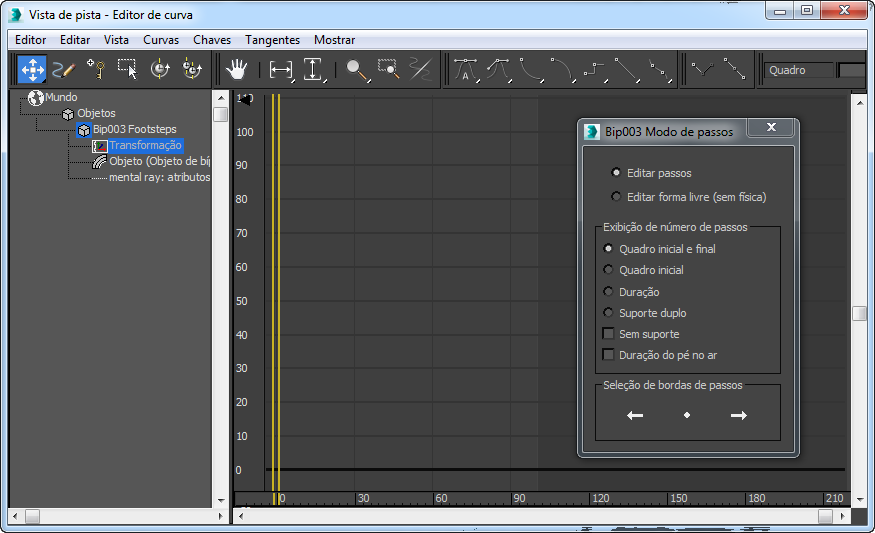
Task: Choose Quadro inicial e final option
Action: click(608, 248)
